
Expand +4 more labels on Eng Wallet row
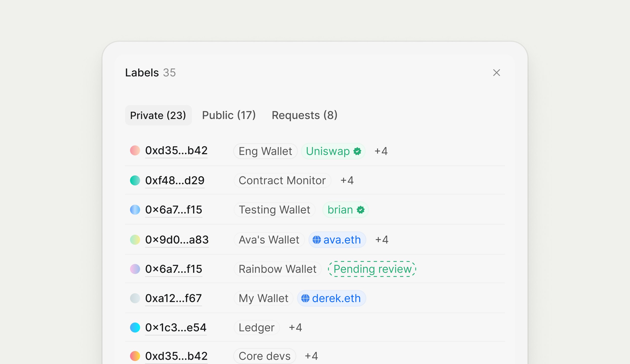(x=381, y=151)
